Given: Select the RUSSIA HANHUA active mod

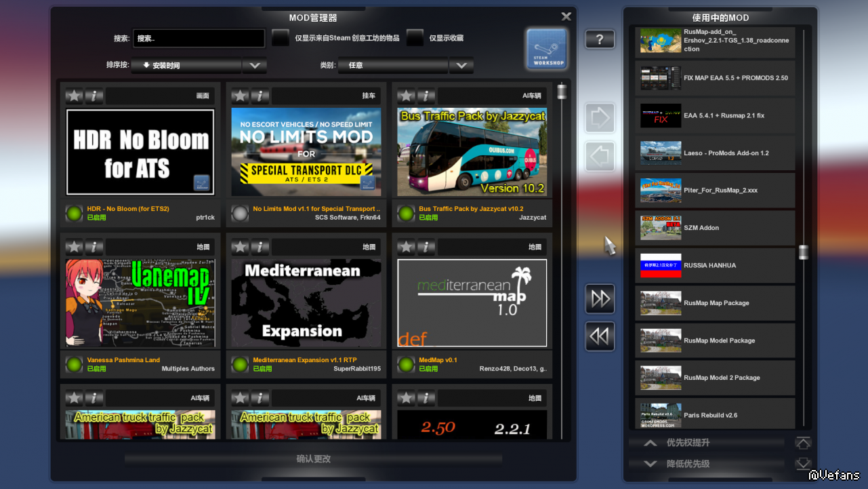Looking at the screenshot, I should 715,265.
